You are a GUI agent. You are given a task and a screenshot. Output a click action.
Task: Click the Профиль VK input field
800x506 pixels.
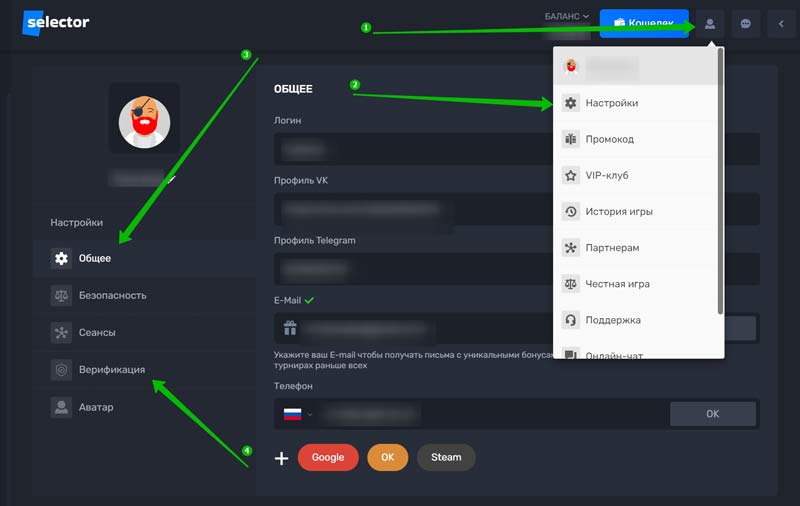[516, 209]
